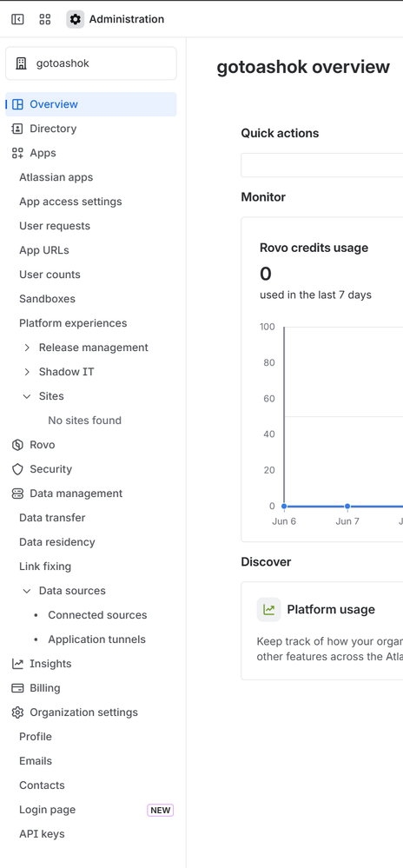The width and height of the screenshot is (403, 868).
Task: View User counts
Action: coord(50,275)
